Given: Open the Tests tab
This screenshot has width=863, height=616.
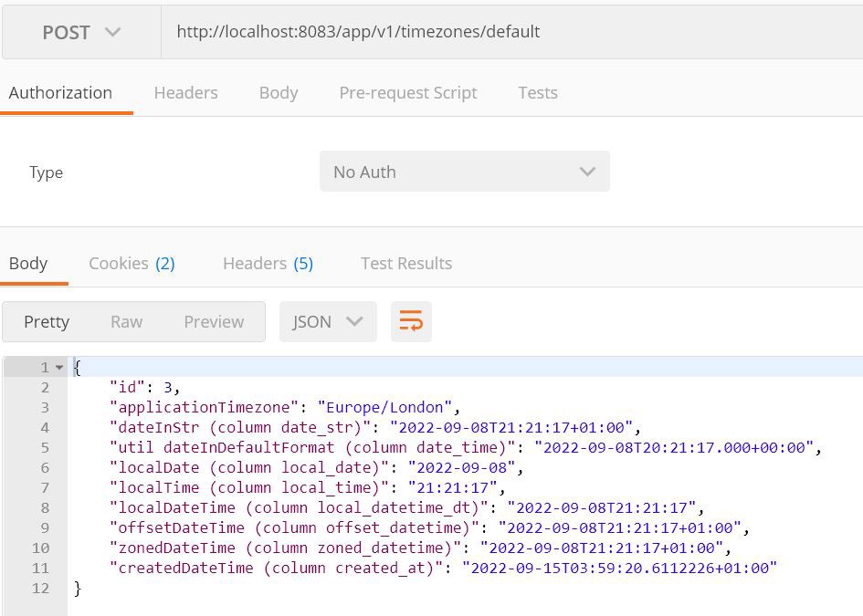Looking at the screenshot, I should (x=538, y=92).
